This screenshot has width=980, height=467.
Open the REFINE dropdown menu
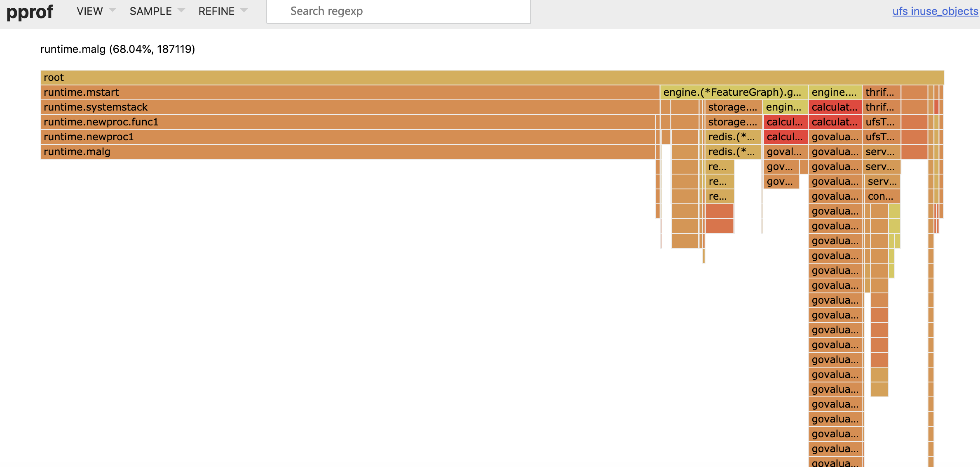coord(223,11)
